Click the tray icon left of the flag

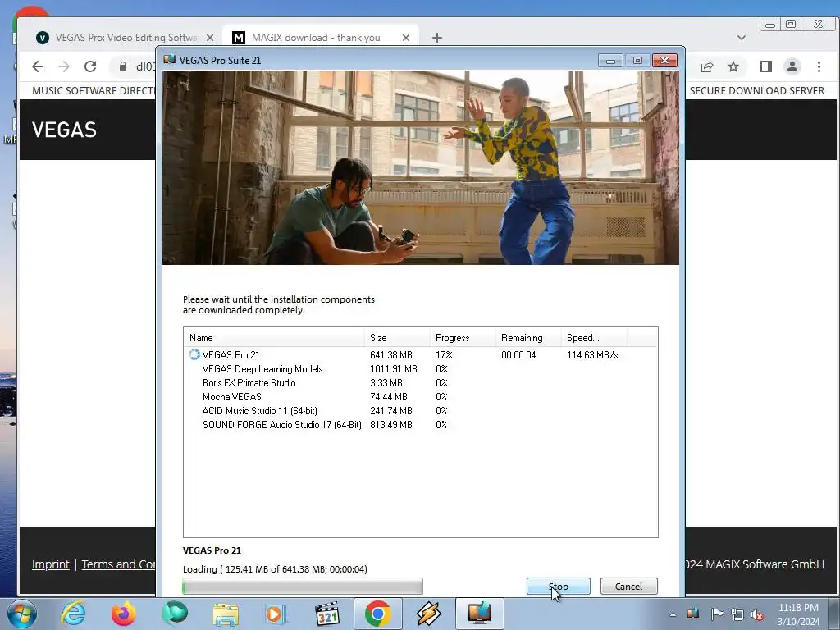point(693,614)
